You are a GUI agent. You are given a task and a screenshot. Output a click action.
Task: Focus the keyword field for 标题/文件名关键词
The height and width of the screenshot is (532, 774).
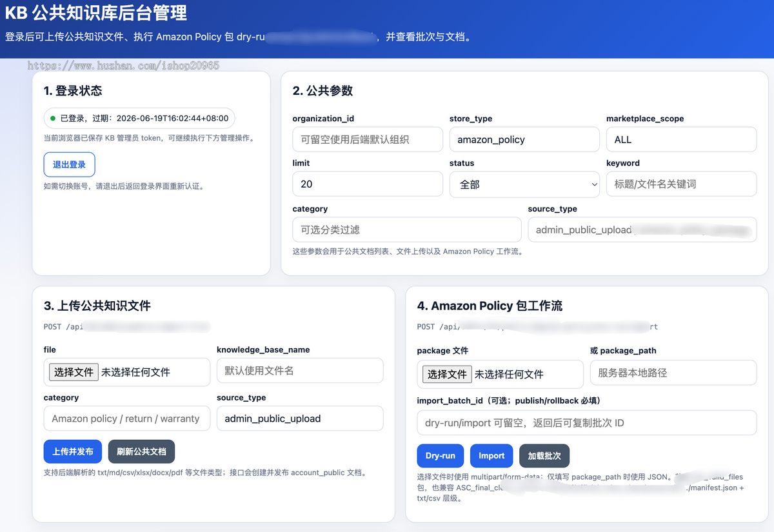pos(681,184)
